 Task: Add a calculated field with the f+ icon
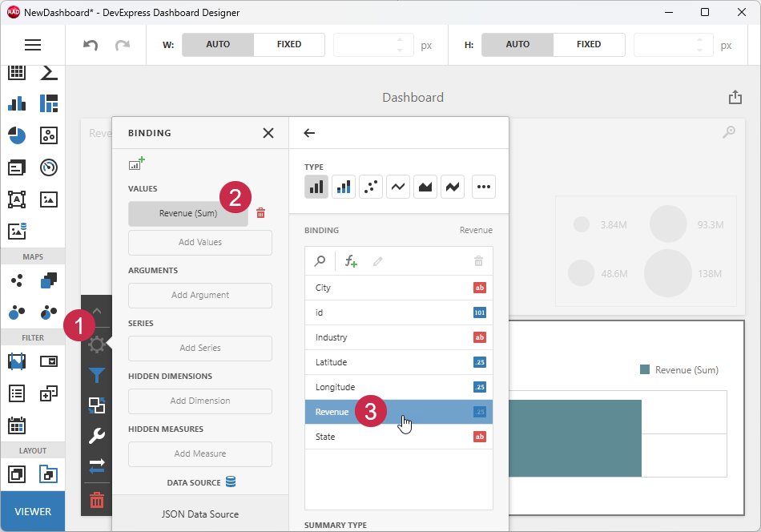(351, 260)
